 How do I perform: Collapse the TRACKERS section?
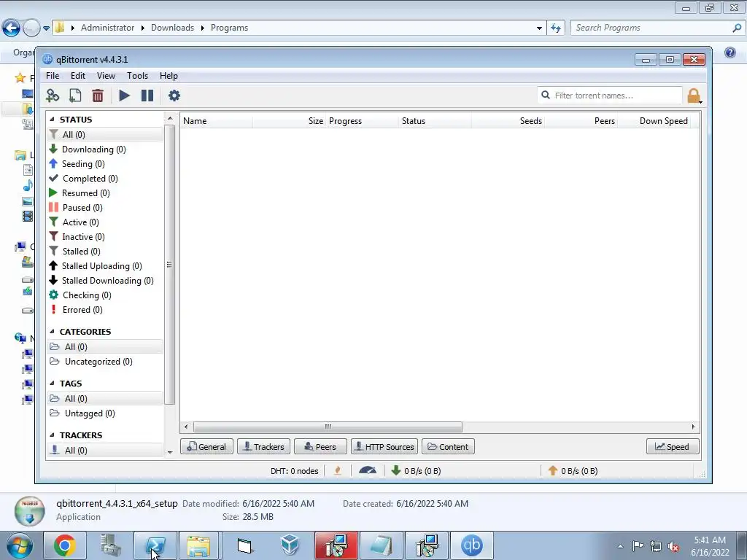point(53,435)
